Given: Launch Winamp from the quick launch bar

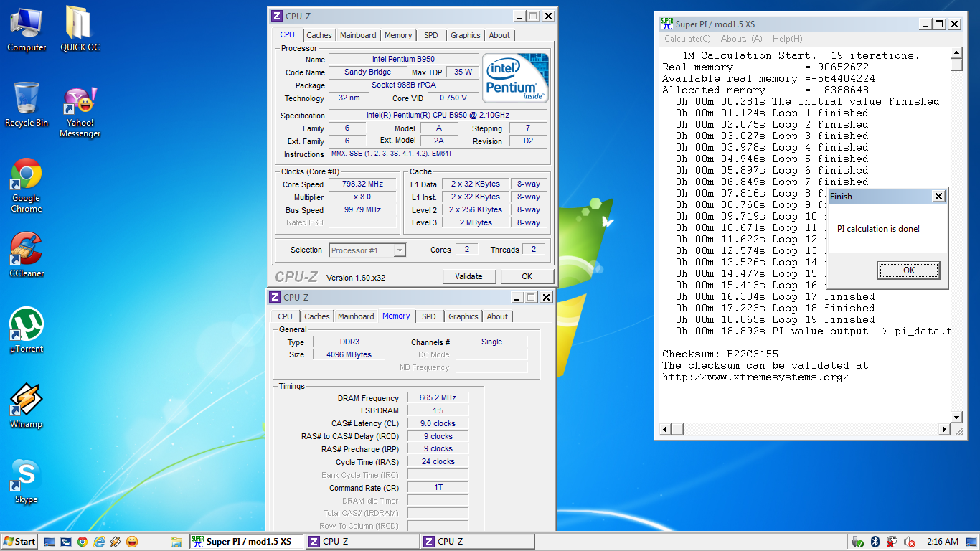Looking at the screenshot, I should [x=116, y=542].
